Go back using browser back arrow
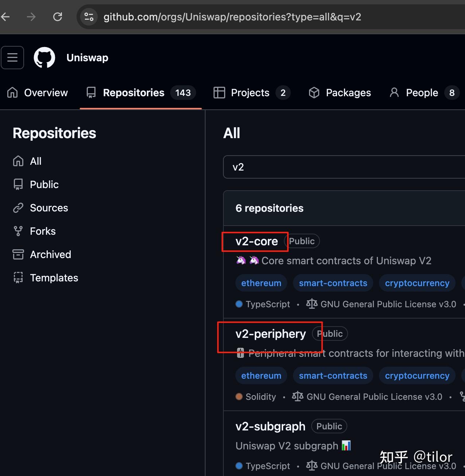465x476 pixels. pos(6,17)
